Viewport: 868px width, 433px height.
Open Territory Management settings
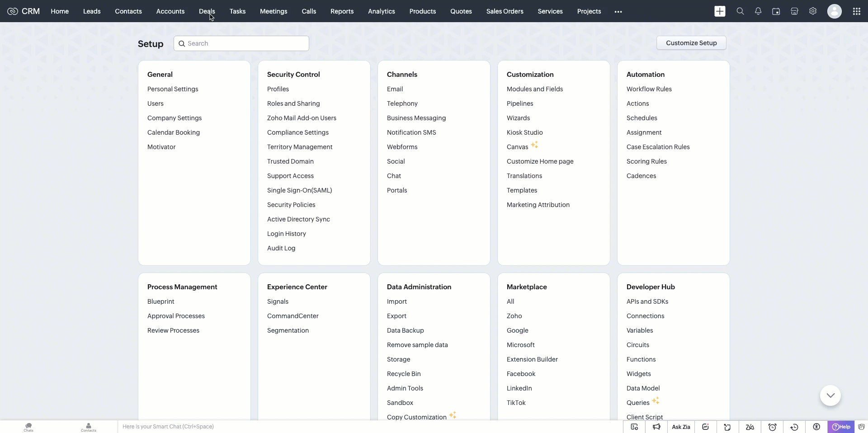click(300, 147)
